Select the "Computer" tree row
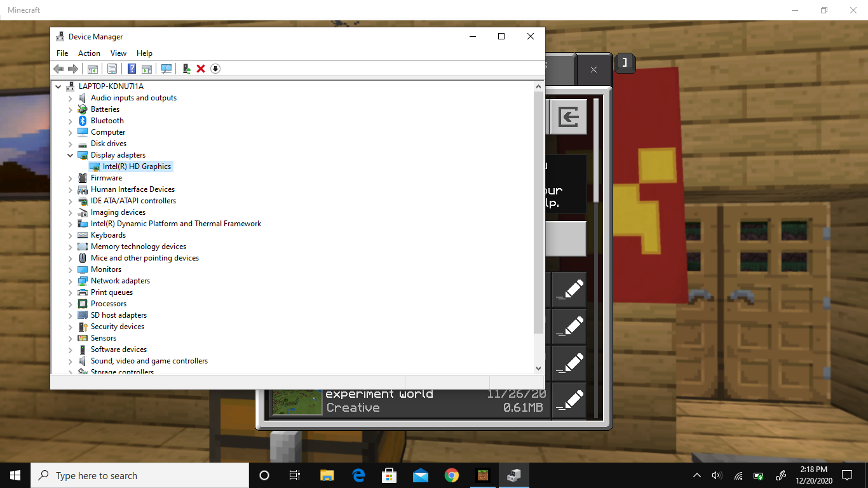The width and height of the screenshot is (868, 488). 108,132
